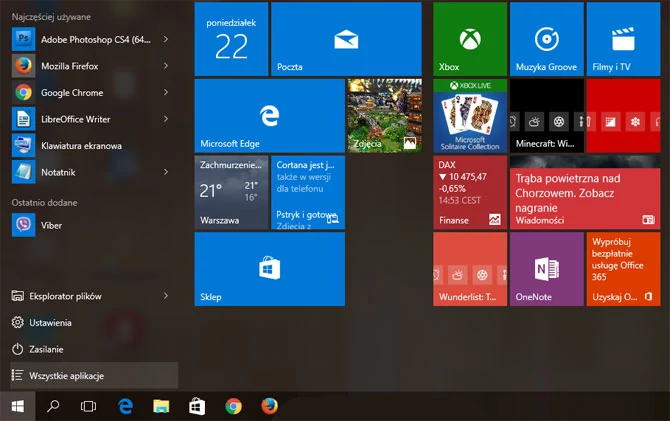
Task: Open the Zdjęcia photos tile
Action: [385, 115]
